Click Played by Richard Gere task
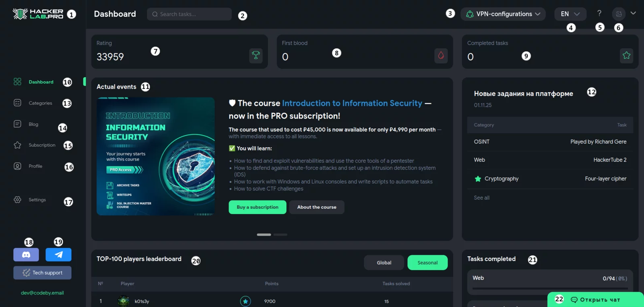 (x=598, y=142)
